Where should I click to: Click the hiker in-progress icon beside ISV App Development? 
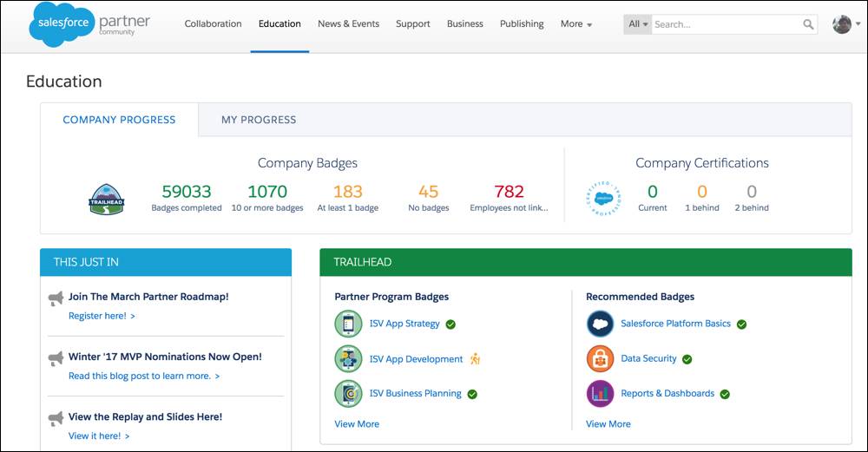pos(475,359)
